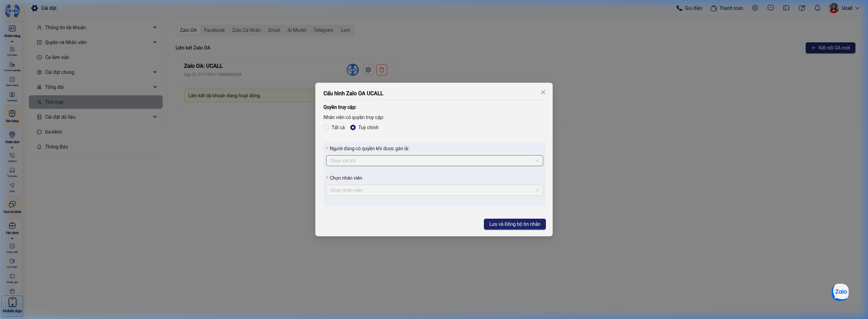The image size is (868, 319).
Task: Select Tích hợp in settings menu
Action: pyautogui.click(x=96, y=102)
